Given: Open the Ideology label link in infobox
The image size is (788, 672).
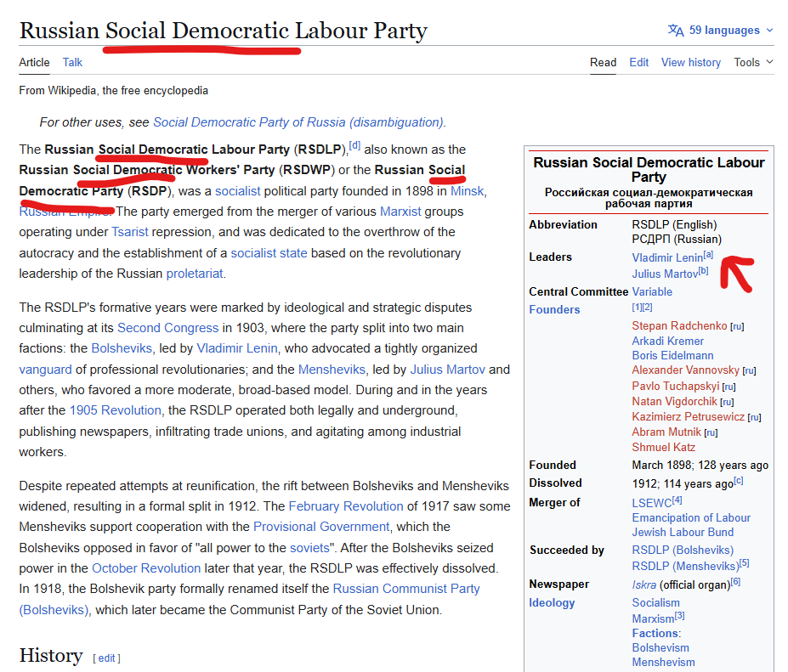Looking at the screenshot, I should click(552, 602).
